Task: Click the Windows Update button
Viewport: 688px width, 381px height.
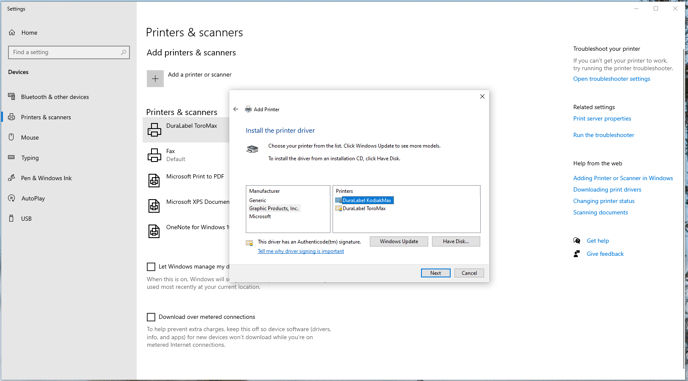Action: pyautogui.click(x=399, y=241)
